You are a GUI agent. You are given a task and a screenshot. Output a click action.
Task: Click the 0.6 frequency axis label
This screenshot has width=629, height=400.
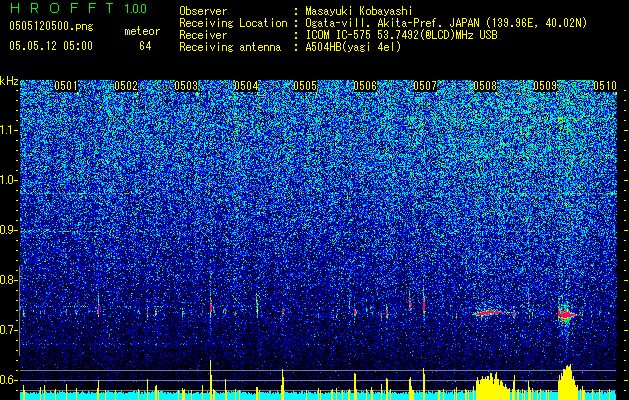[x=9, y=380]
